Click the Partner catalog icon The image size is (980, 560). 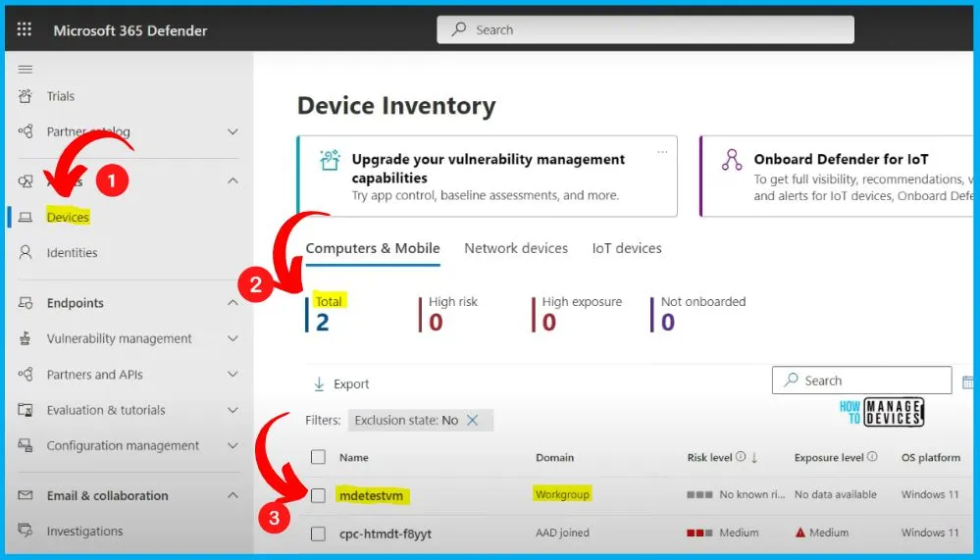click(x=25, y=131)
